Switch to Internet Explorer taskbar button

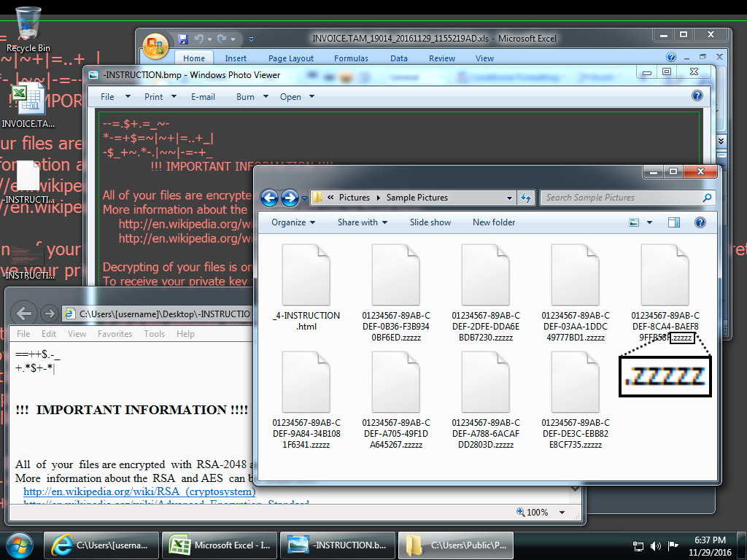coord(101,545)
